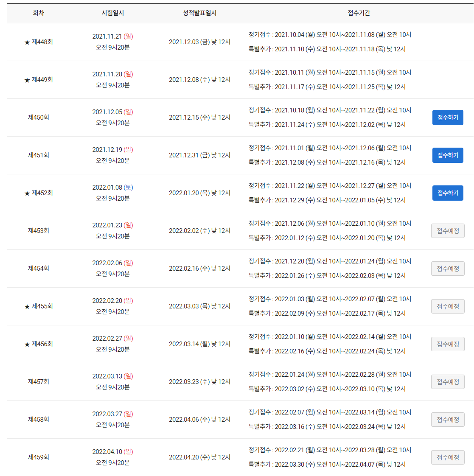Click result date 2022.03.03 (목) 낮 12시
Screen dimensions: 474x476
point(199,306)
